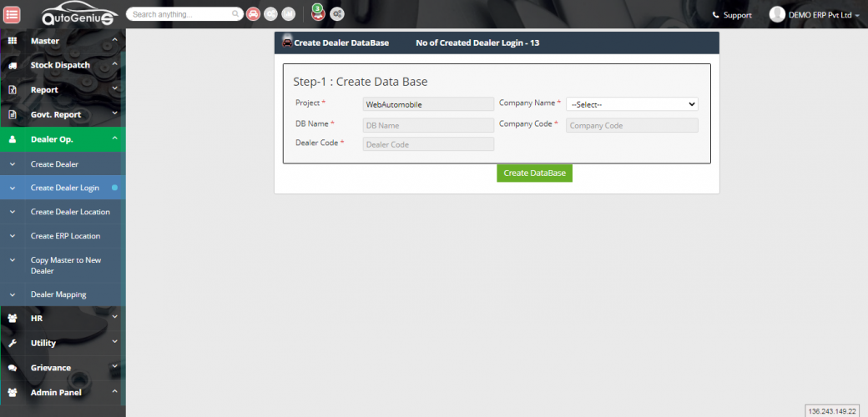868x417 pixels.
Task: Click the Govt. Report document icon
Action: click(13, 114)
